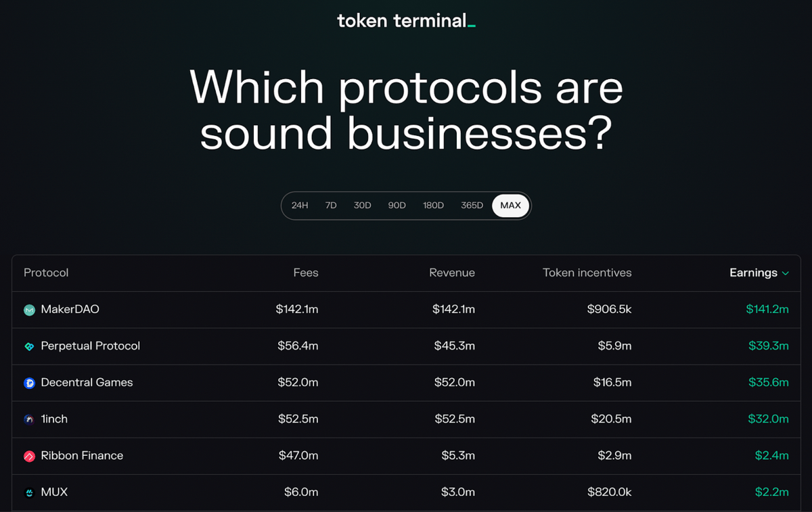Viewport: 812px width, 512px height.
Task: Toggle the Earnings sort chevron arrow
Action: tap(786, 273)
